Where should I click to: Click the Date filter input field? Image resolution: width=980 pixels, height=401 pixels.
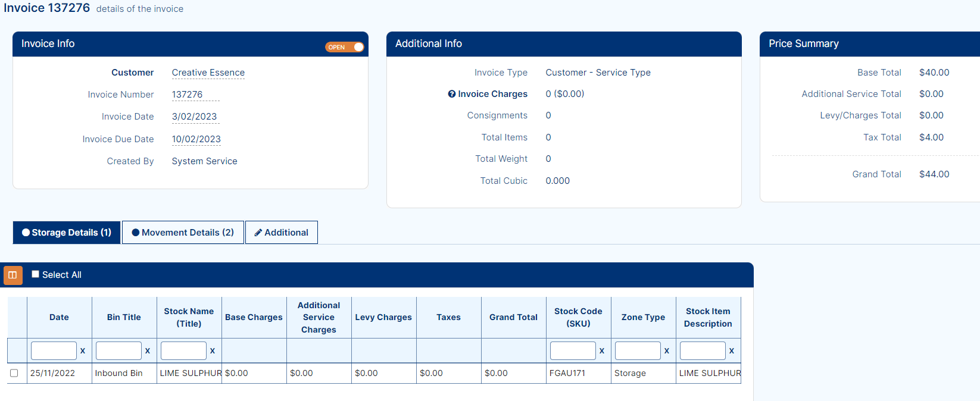[54, 351]
